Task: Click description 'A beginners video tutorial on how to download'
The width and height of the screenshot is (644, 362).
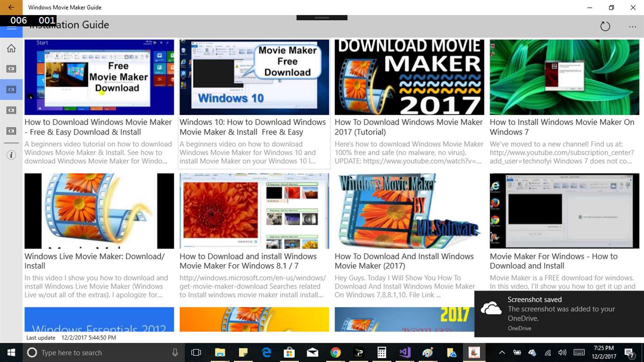Action: click(x=98, y=152)
